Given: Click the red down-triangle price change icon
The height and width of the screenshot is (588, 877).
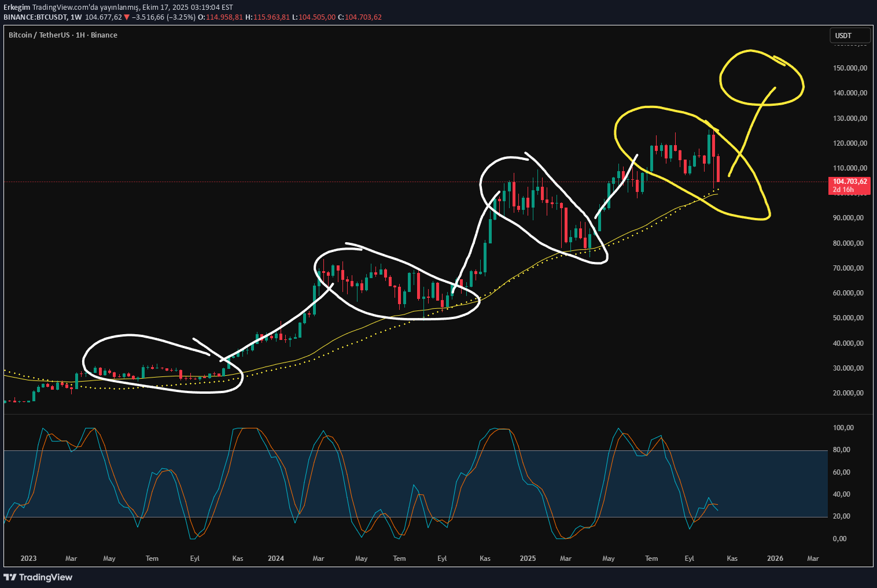Looking at the screenshot, I should click(x=127, y=17).
